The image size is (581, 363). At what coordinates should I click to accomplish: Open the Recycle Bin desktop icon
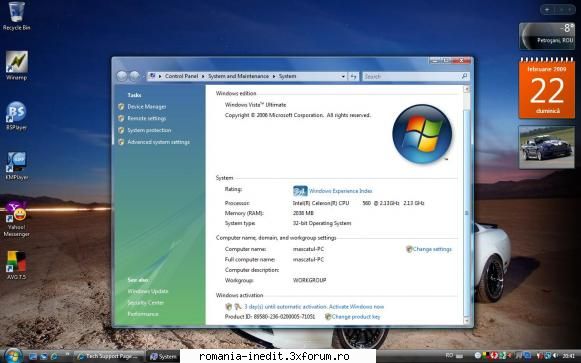coord(16,16)
